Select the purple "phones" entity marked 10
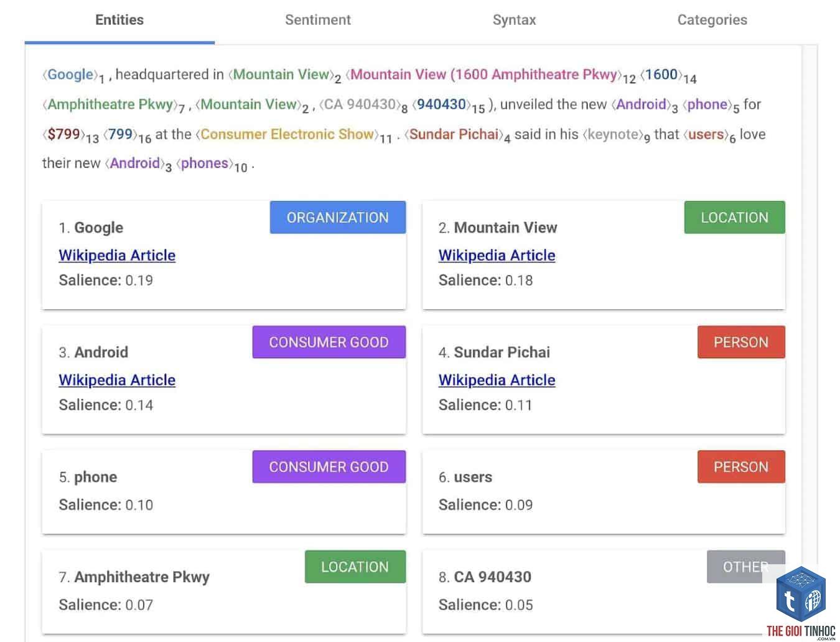 [x=205, y=163]
